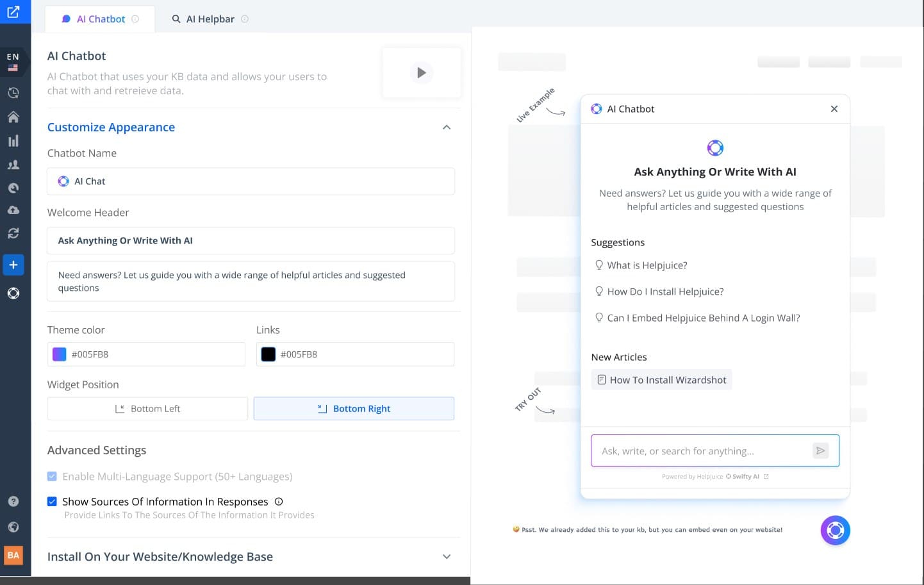
Task: Open the EN language selector
Action: point(13,62)
